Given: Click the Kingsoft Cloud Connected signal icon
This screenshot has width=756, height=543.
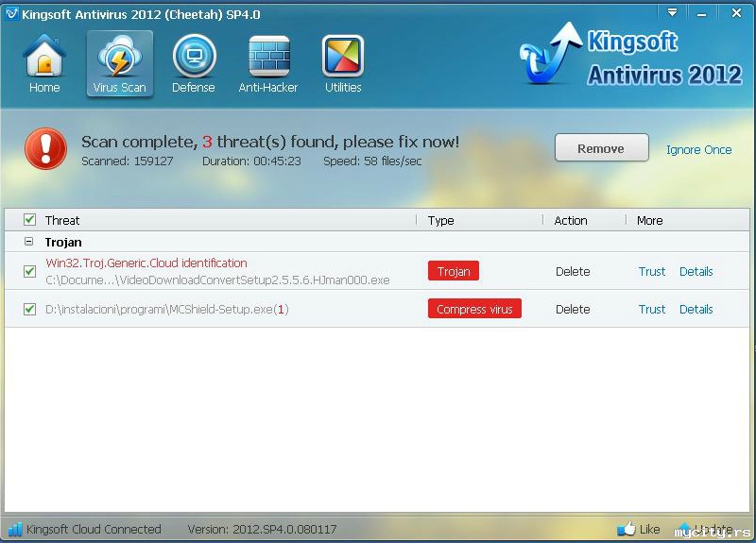Looking at the screenshot, I should tap(15, 529).
